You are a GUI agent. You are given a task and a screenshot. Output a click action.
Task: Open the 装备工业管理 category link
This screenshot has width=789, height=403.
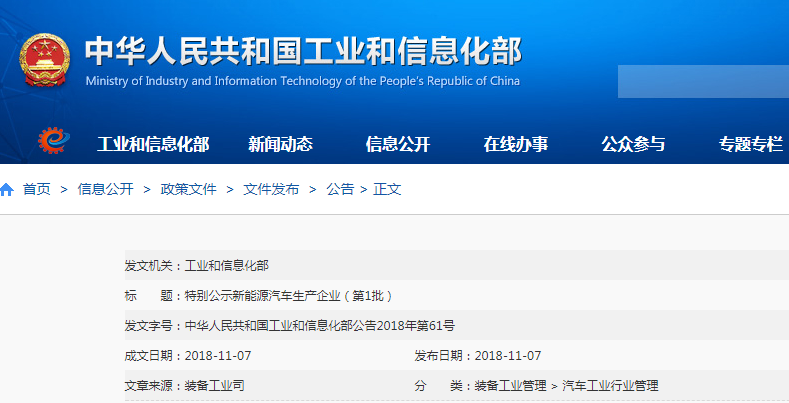(510, 385)
